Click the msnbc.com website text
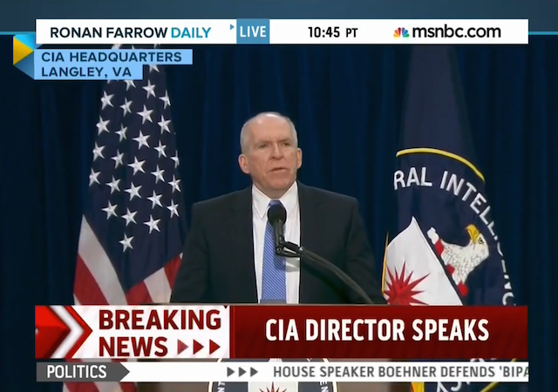558x392 pixels. click(x=456, y=32)
